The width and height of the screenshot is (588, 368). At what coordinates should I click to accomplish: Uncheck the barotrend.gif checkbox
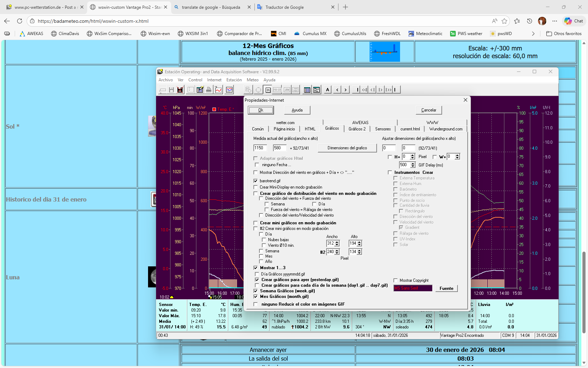click(x=255, y=181)
